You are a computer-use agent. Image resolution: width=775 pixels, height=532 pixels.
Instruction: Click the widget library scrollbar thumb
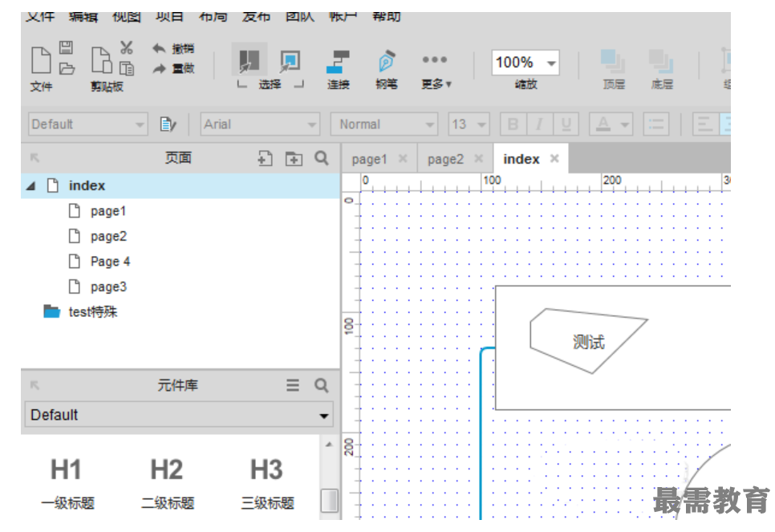click(x=329, y=501)
